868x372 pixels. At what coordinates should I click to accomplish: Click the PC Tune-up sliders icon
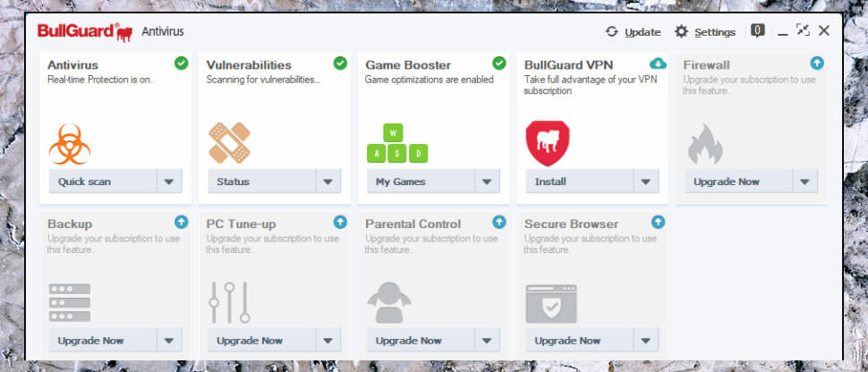[x=229, y=302]
